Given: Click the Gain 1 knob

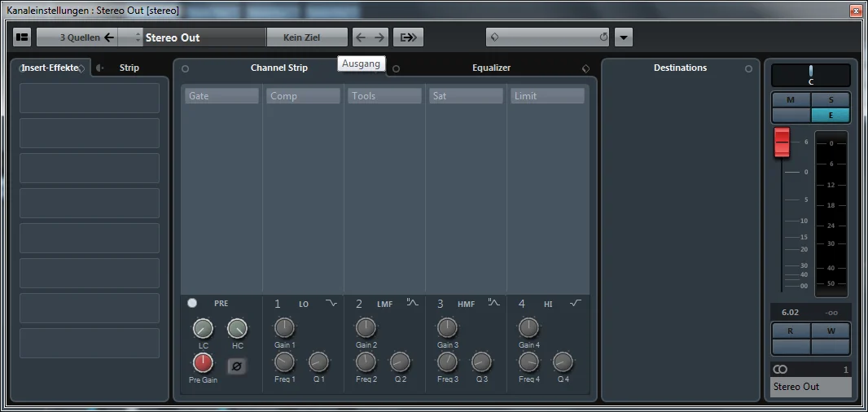Looking at the screenshot, I should click(x=284, y=328).
